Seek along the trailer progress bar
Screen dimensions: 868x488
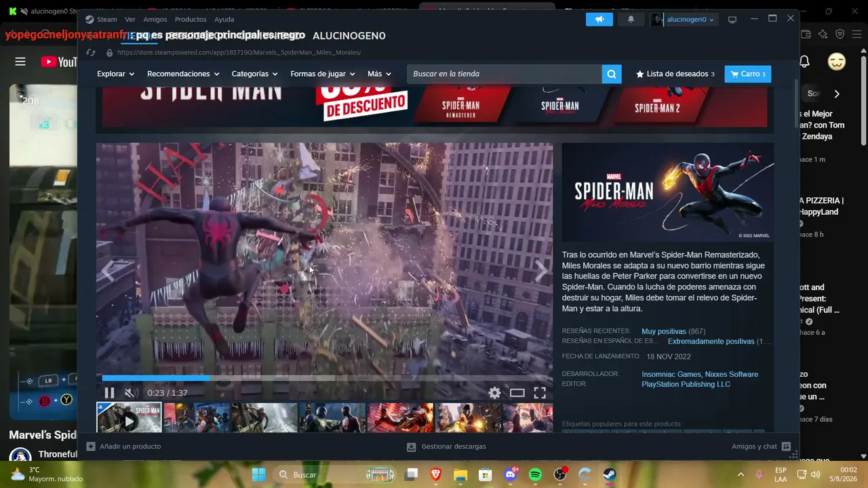tap(324, 378)
